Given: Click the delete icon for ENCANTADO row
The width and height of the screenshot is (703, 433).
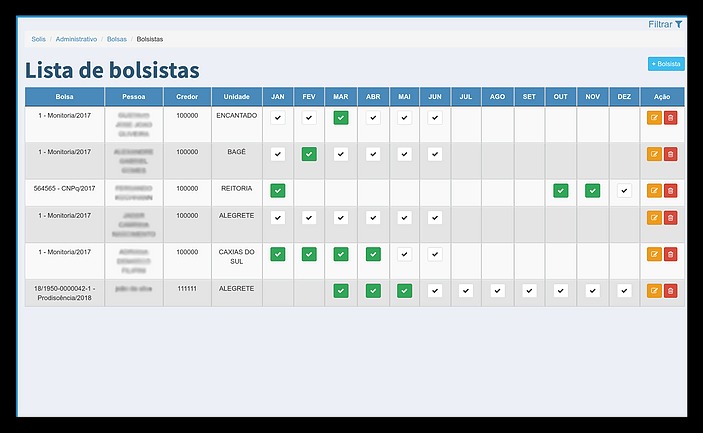Looking at the screenshot, I should pyautogui.click(x=670, y=118).
